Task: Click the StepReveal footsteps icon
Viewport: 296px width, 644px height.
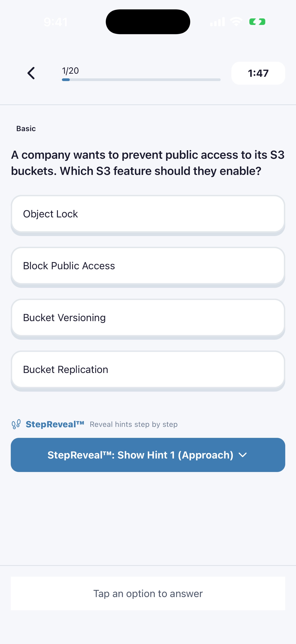Action: (x=16, y=424)
